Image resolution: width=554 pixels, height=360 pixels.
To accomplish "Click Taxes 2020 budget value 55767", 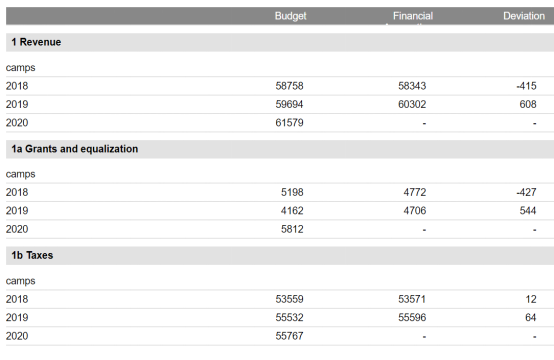I will [x=289, y=336].
